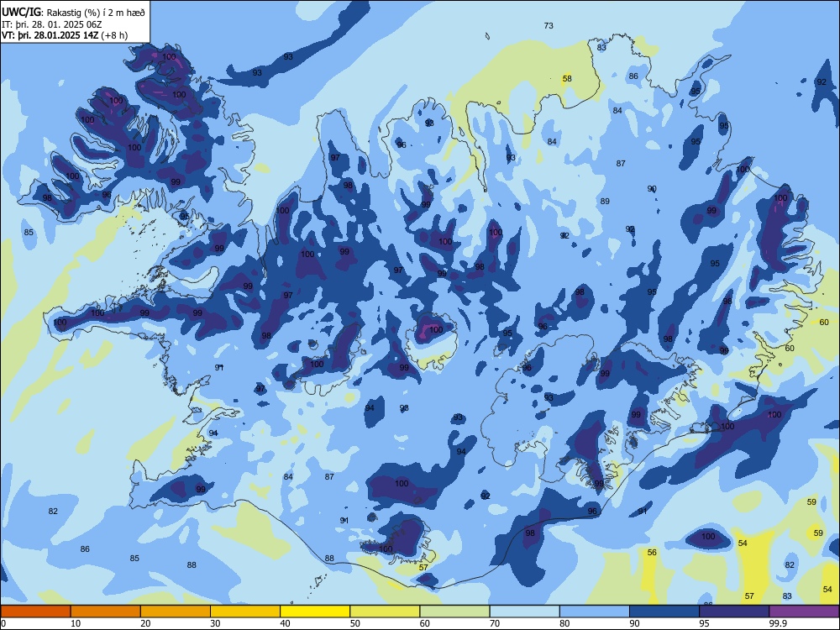
Task: Click the '20' tick label of the legend
Action: [x=145, y=623]
